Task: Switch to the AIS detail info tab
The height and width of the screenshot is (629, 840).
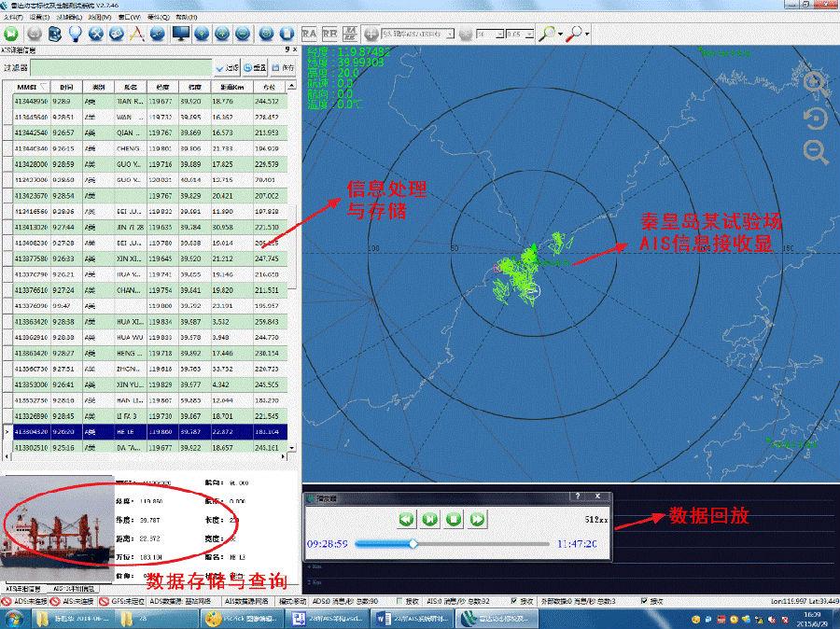Action: 23,589
